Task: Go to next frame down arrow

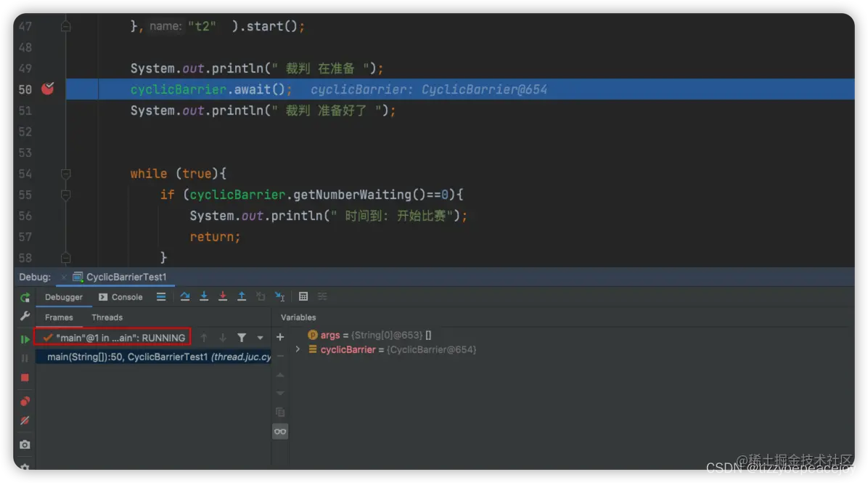Action: tap(223, 337)
